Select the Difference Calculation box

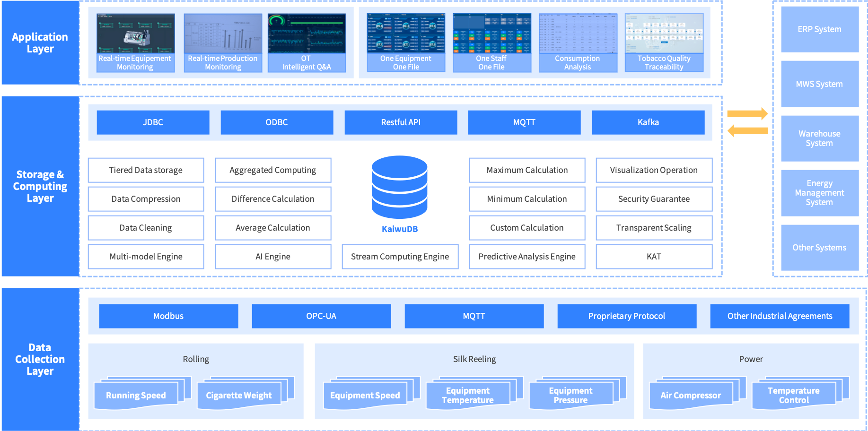click(x=273, y=199)
